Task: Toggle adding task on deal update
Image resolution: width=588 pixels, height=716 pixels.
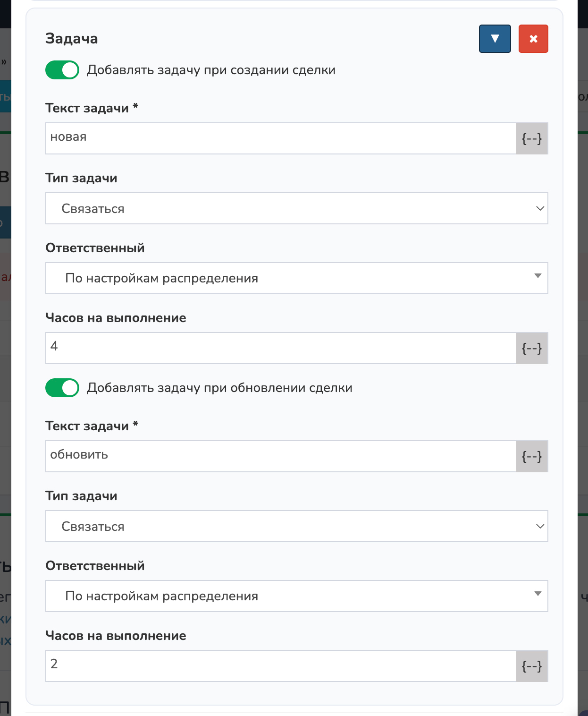Action: 62,388
